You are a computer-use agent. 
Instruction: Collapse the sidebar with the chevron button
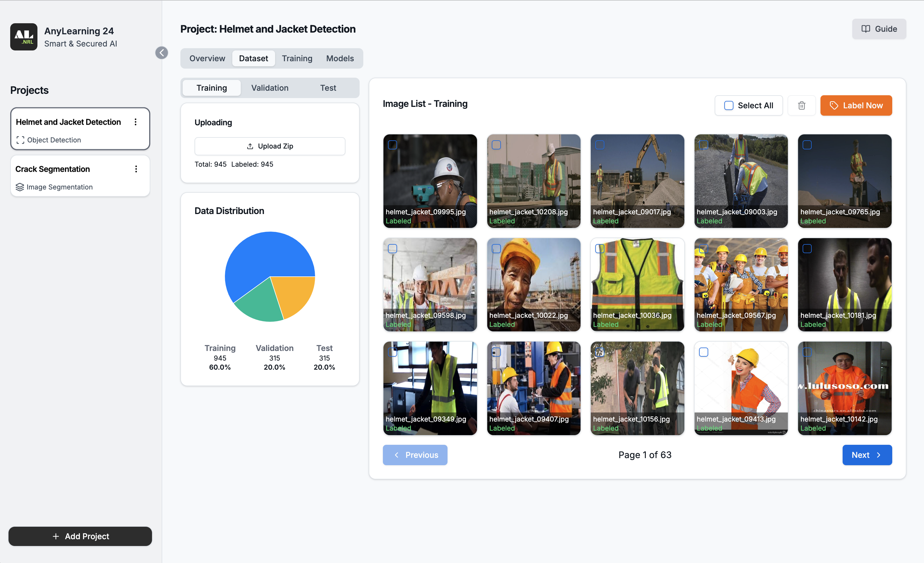(162, 53)
